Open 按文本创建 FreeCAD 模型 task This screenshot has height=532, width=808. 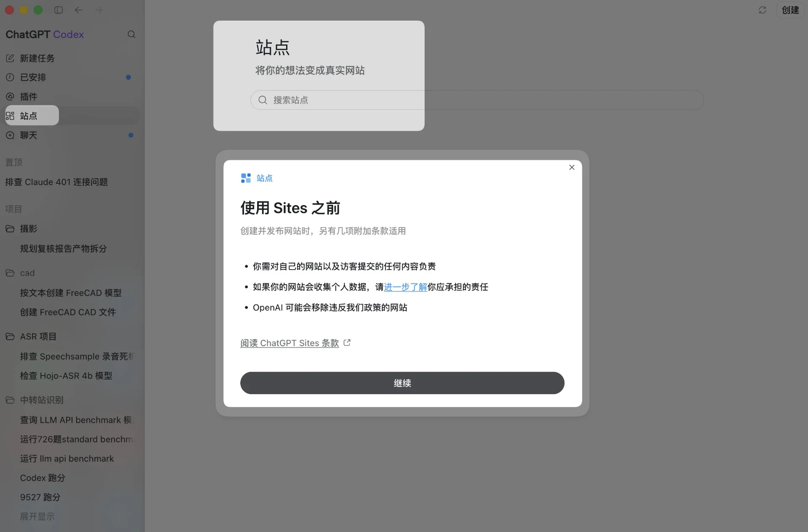(71, 293)
